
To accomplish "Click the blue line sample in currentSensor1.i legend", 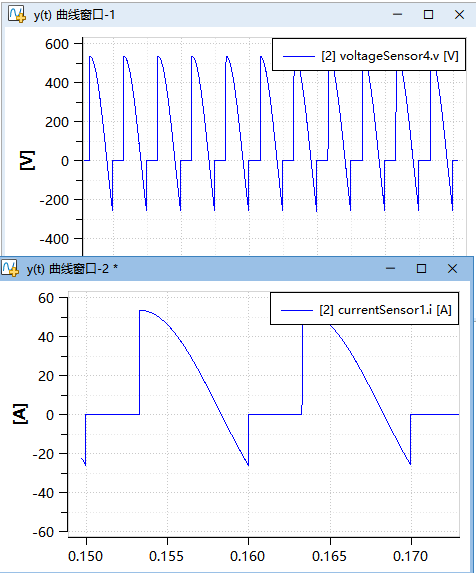I will [297, 310].
